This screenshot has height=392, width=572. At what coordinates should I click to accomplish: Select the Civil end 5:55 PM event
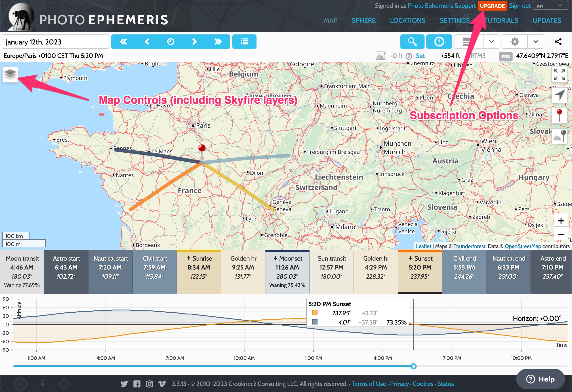[x=464, y=272]
